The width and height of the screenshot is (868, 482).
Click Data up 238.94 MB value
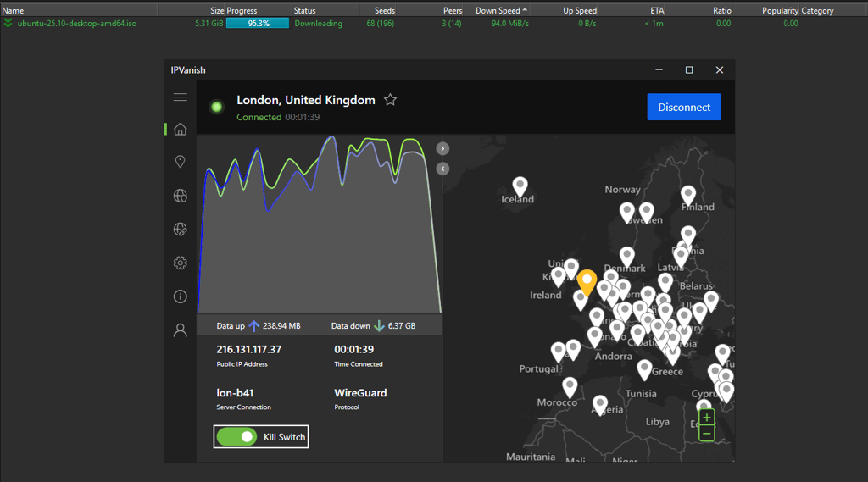coord(281,326)
